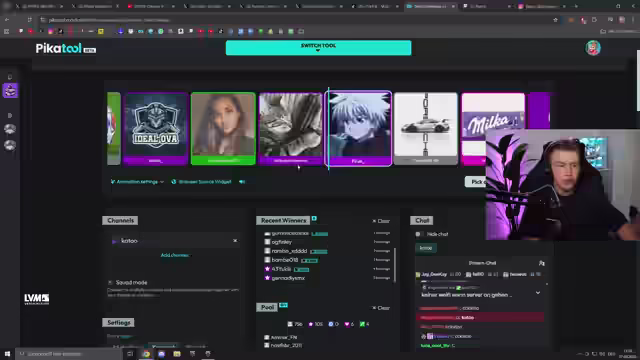This screenshot has height=360, width=640.
Task: Click the pink heart count in Pool
Action: pos(349,324)
